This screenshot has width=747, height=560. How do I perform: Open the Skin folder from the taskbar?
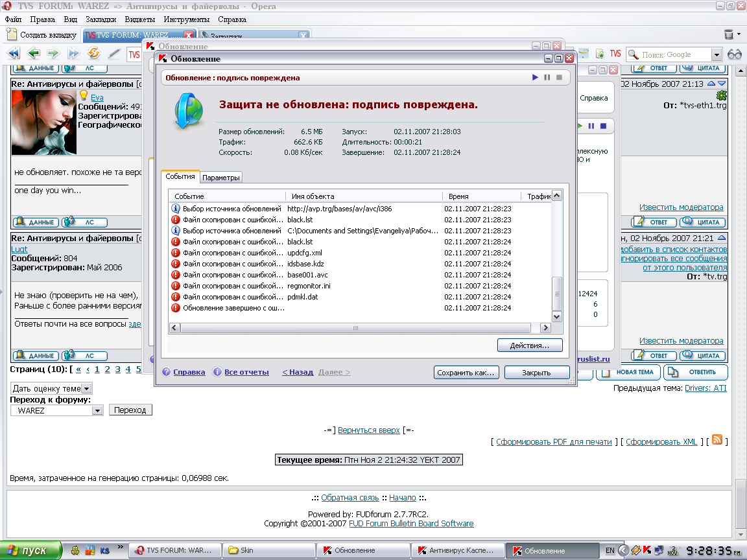coord(269,550)
